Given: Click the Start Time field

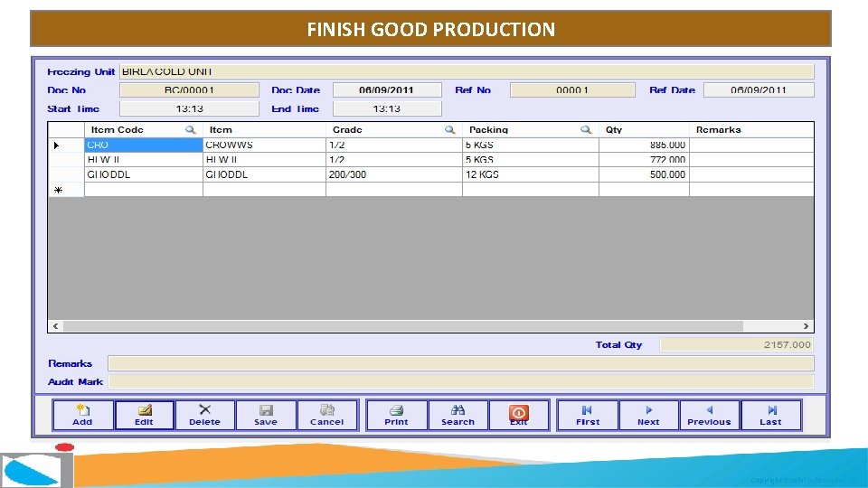Looking at the screenshot, I should click(x=189, y=109).
